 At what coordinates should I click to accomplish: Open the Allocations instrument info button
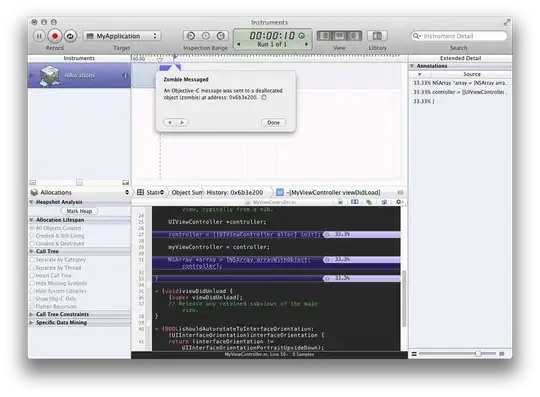(125, 75)
